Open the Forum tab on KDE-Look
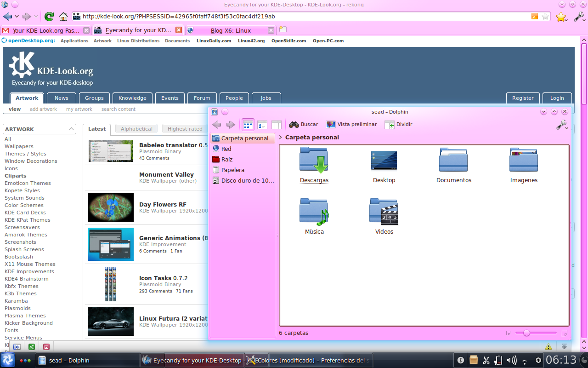Image resolution: width=588 pixels, height=368 pixels. coord(202,98)
